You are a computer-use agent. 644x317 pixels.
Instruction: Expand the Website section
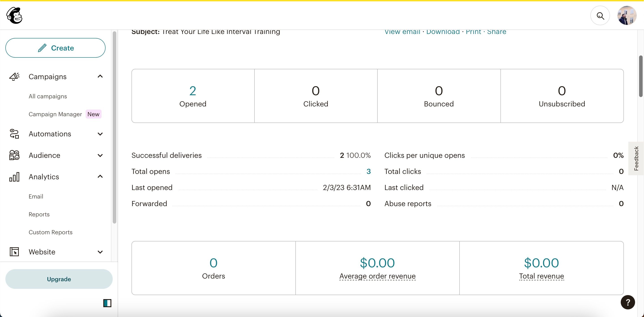coord(100,252)
